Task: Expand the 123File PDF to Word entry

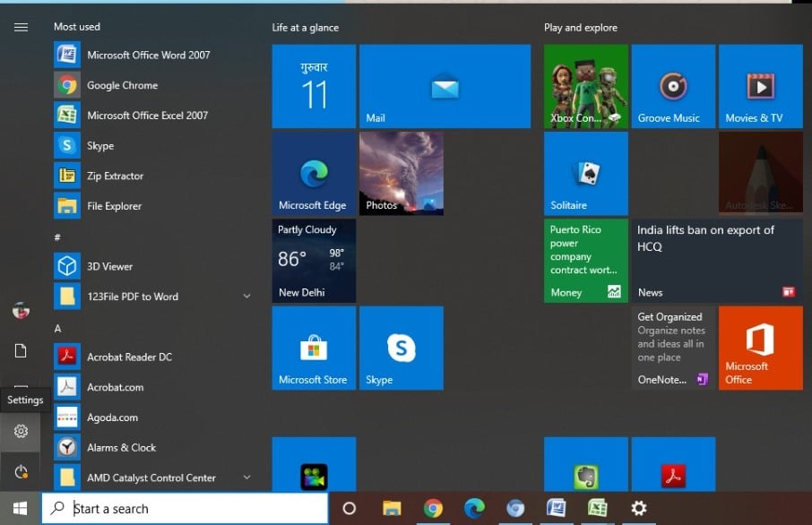Action: click(x=247, y=296)
